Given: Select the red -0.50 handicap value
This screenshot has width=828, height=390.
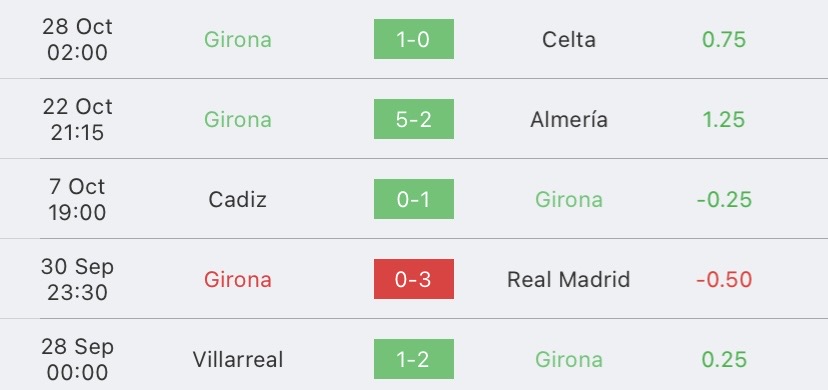Looking at the screenshot, I should pos(724,280).
